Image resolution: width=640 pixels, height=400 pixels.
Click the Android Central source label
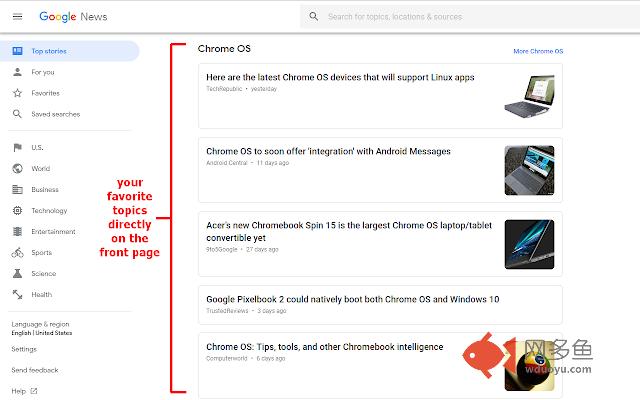point(227,163)
